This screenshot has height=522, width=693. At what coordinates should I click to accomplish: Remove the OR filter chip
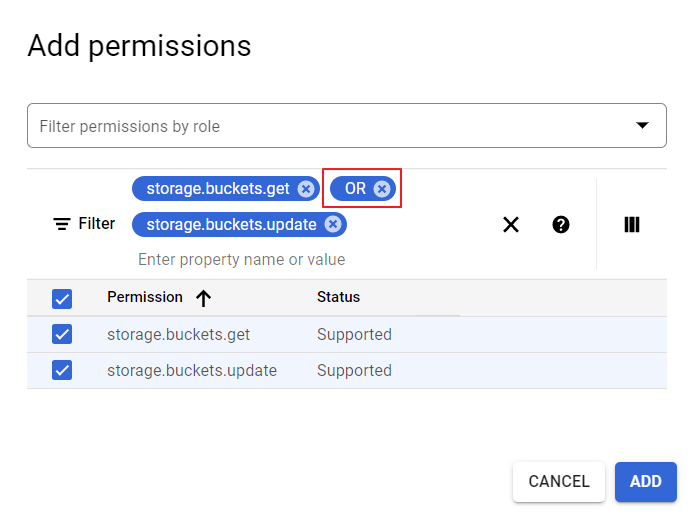pos(381,189)
